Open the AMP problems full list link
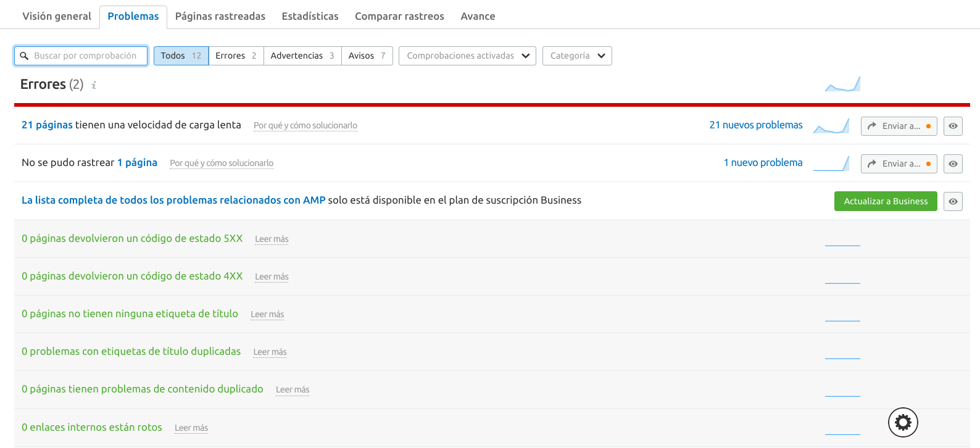980x448 pixels. pos(173,200)
